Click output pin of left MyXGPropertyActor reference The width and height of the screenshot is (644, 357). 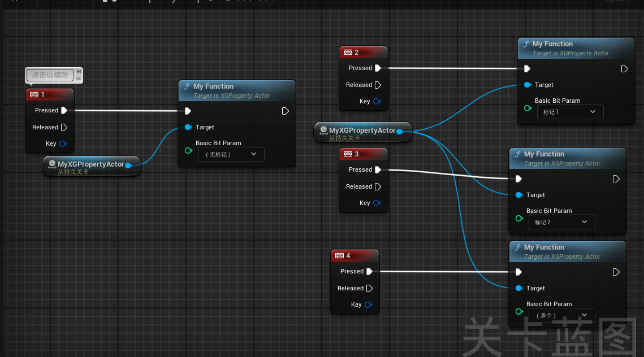pyautogui.click(x=128, y=166)
